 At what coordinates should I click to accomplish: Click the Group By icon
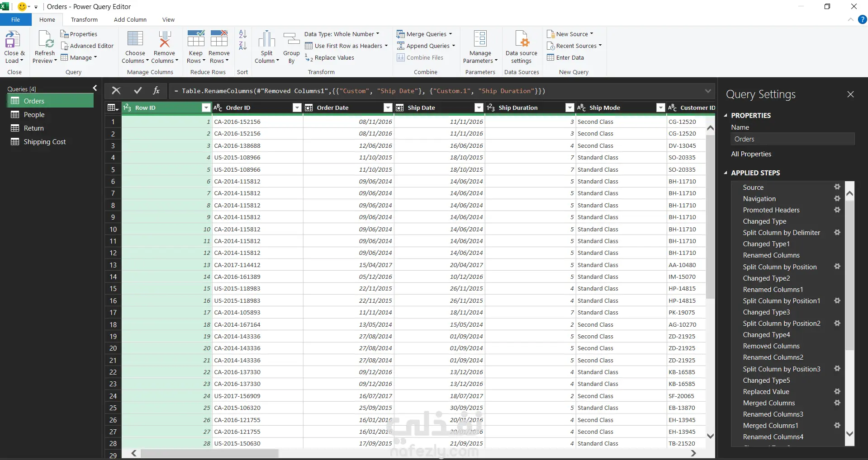click(291, 39)
